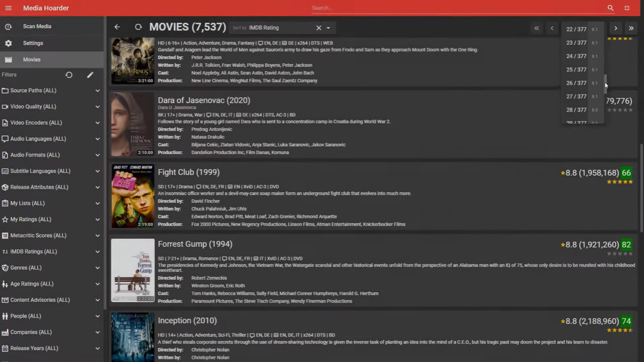Set Forrest Gump's star rating

(620, 254)
